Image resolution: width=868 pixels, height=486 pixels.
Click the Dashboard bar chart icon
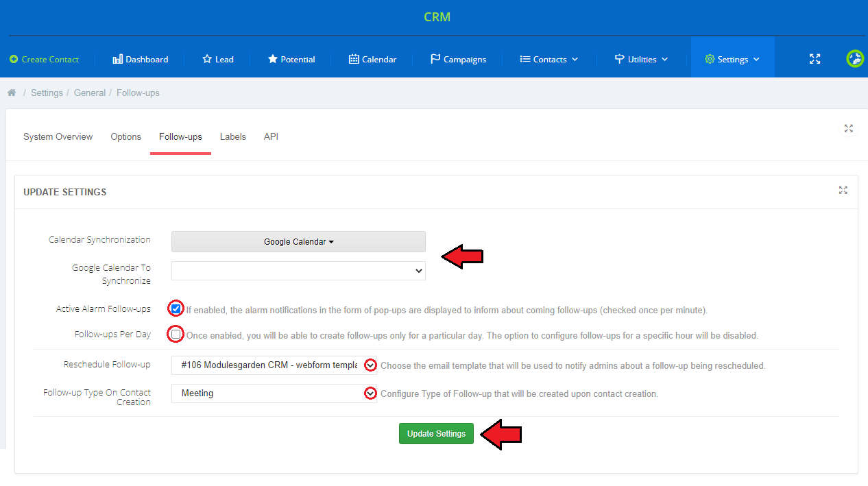(x=117, y=60)
